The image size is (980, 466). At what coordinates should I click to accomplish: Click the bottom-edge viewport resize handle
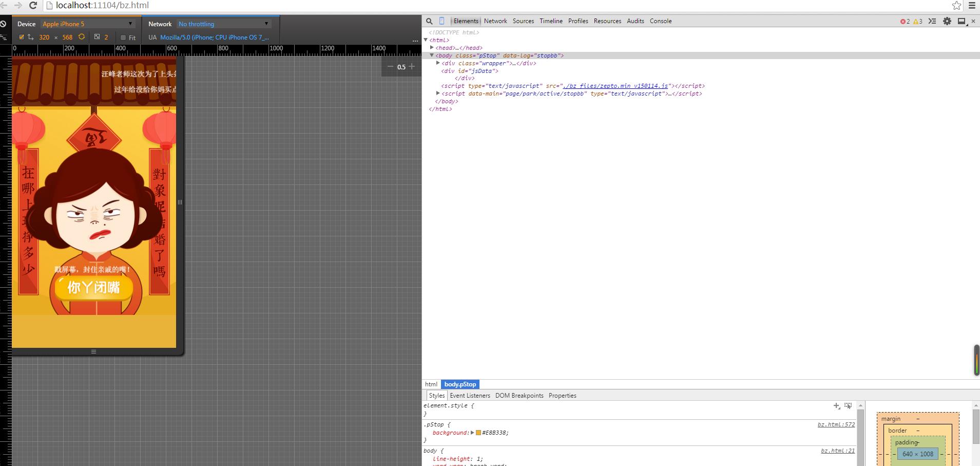tap(93, 351)
